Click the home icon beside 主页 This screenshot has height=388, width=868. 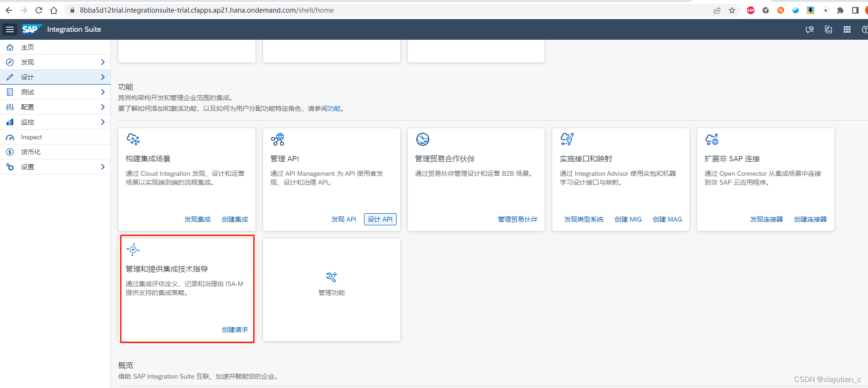click(10, 47)
